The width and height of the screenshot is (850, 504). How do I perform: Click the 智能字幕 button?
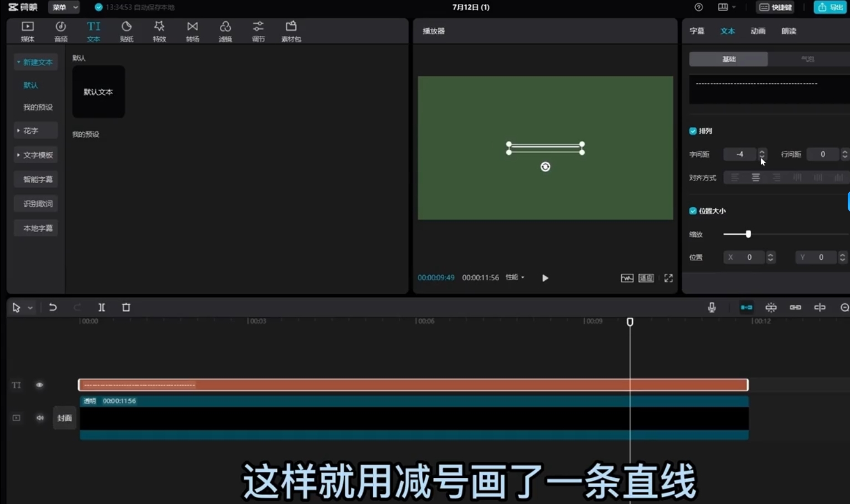click(x=38, y=179)
